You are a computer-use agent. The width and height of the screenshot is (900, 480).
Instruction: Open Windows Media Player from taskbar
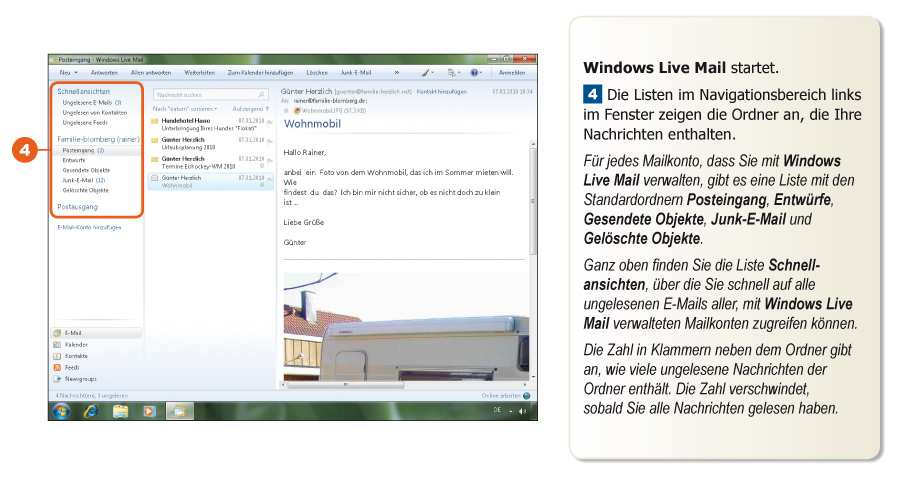point(149,411)
